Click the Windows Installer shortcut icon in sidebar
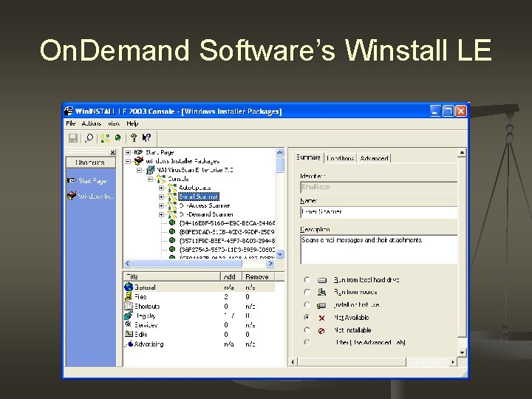532x399 pixels. click(71, 196)
